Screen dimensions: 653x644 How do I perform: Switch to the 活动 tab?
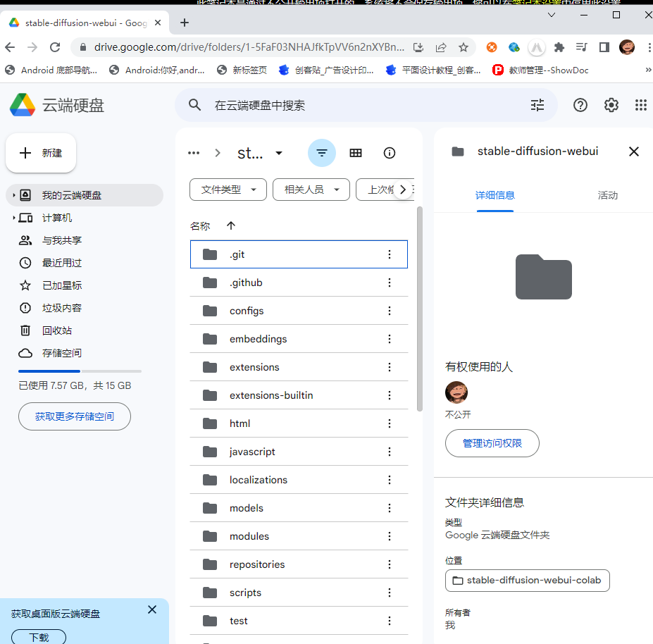tap(607, 195)
